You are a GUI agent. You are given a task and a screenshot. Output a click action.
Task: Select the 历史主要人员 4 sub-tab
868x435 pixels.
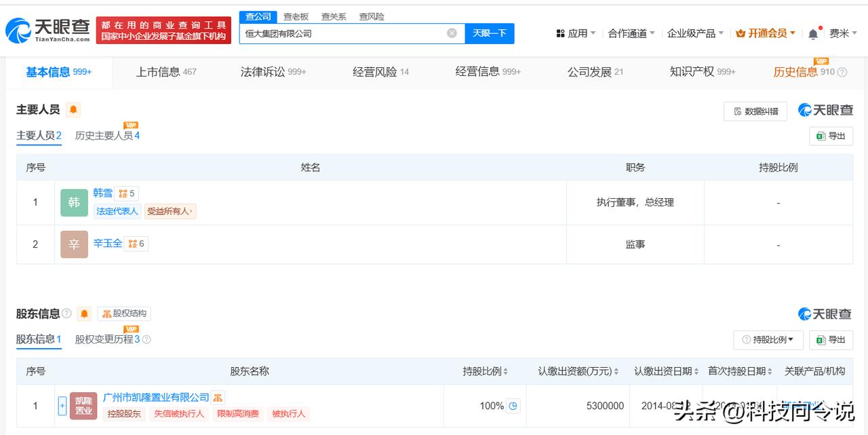[x=107, y=136]
